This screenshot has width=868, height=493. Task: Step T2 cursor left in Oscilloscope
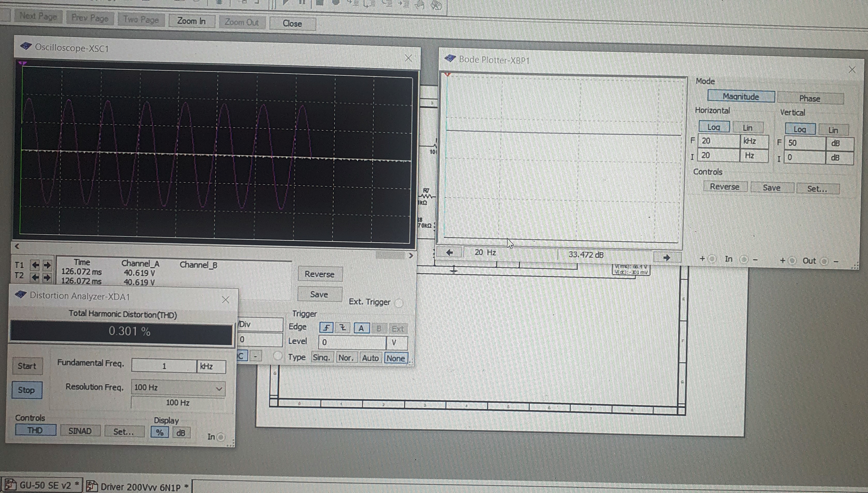(x=35, y=277)
